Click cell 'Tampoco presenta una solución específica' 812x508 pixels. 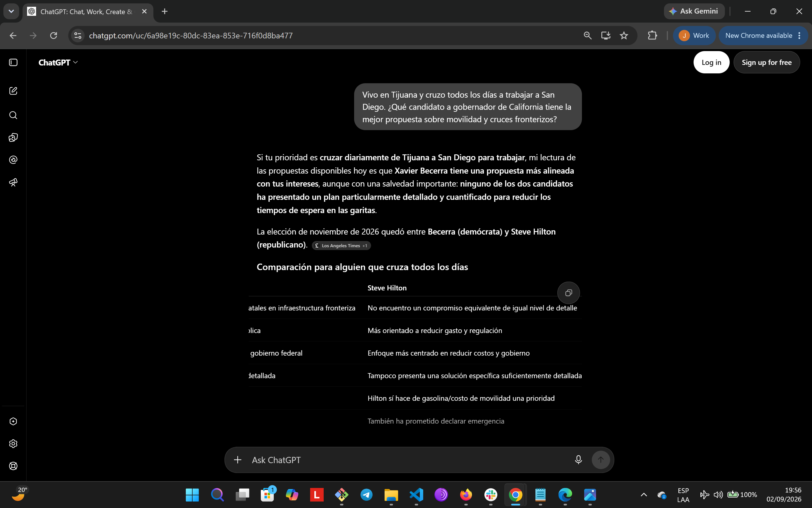pyautogui.click(x=475, y=376)
